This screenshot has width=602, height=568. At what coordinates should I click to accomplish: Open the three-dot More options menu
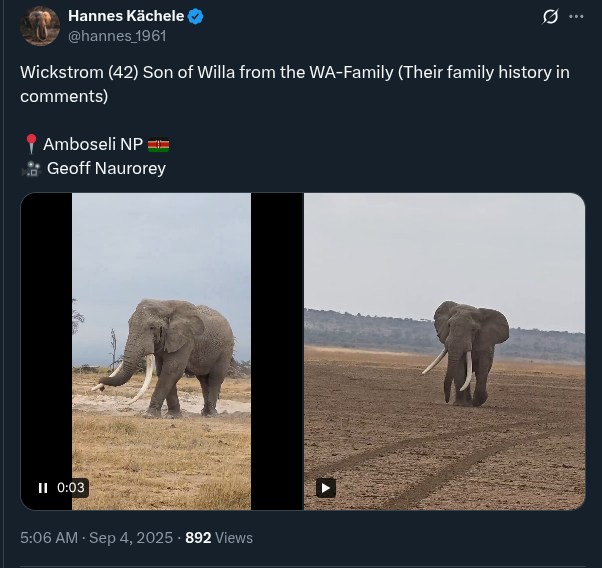click(576, 17)
